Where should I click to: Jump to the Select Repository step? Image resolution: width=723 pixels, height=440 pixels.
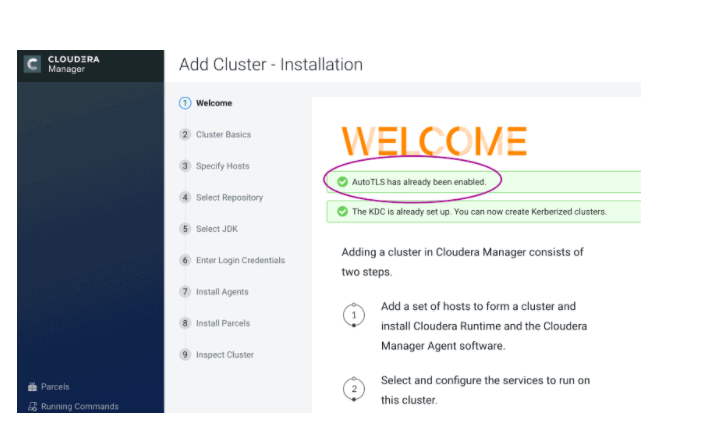pyautogui.click(x=229, y=197)
